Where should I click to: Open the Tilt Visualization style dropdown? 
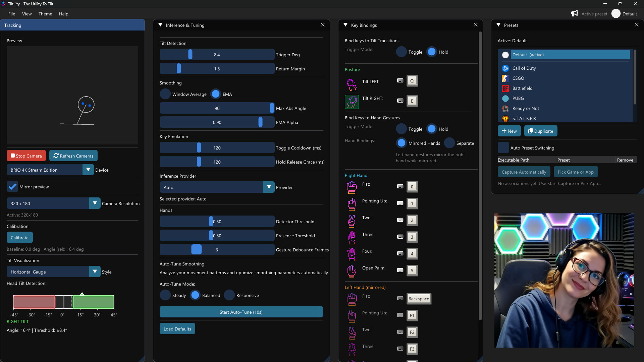tap(95, 271)
